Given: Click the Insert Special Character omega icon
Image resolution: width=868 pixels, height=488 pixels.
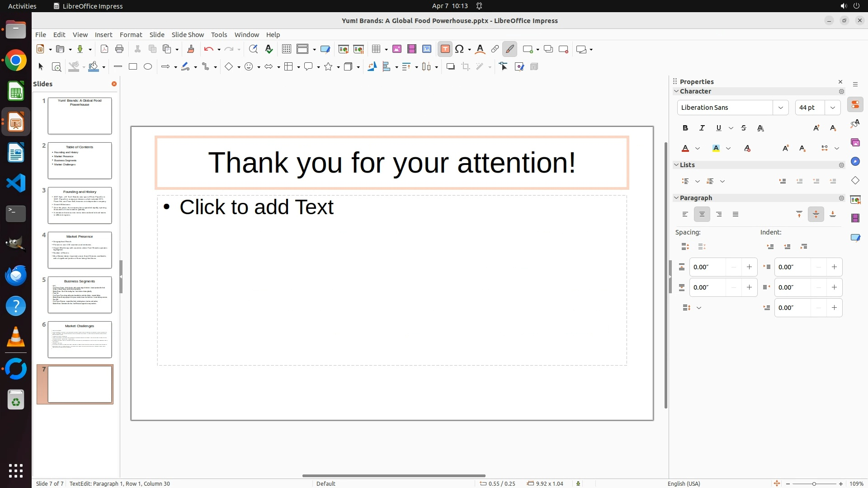Looking at the screenshot, I should (459, 49).
